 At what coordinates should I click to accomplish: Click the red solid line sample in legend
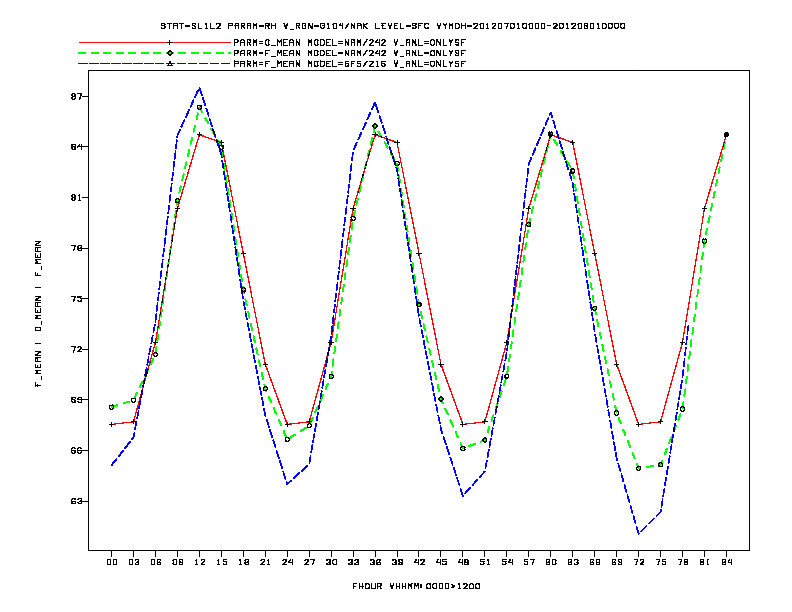155,43
